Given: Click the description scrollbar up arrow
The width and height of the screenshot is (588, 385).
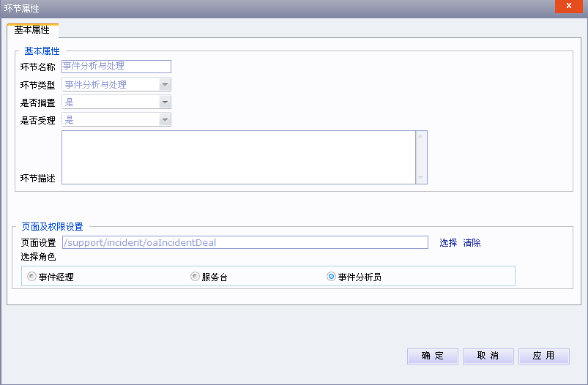Looking at the screenshot, I should click(420, 136).
